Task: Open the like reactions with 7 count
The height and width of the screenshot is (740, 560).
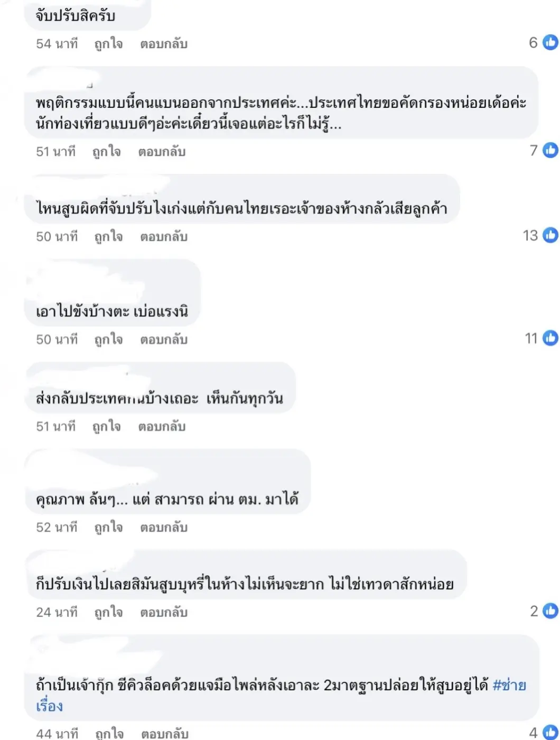Action: [544, 151]
